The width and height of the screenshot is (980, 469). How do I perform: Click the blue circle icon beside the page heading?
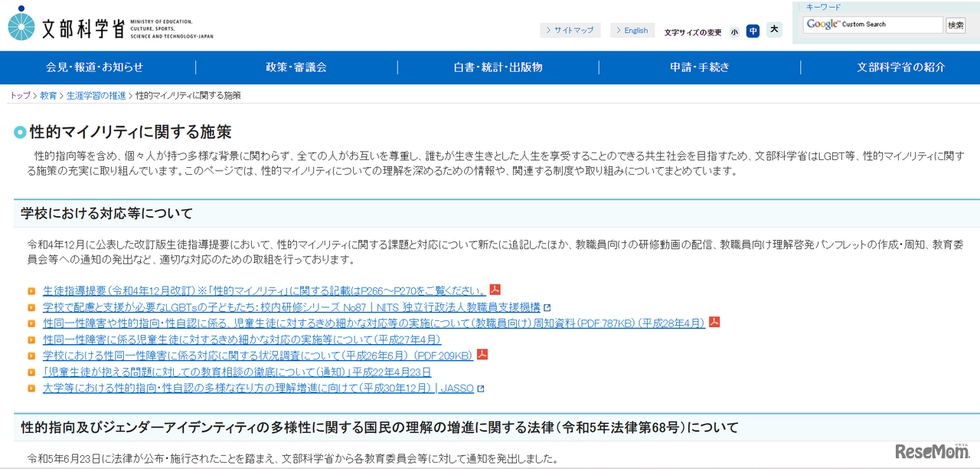(18, 131)
